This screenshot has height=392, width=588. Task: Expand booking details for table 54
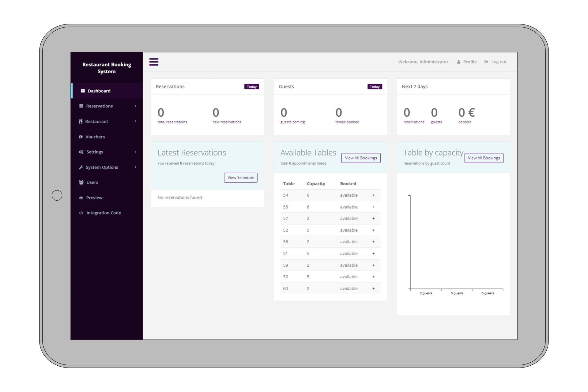(373, 195)
